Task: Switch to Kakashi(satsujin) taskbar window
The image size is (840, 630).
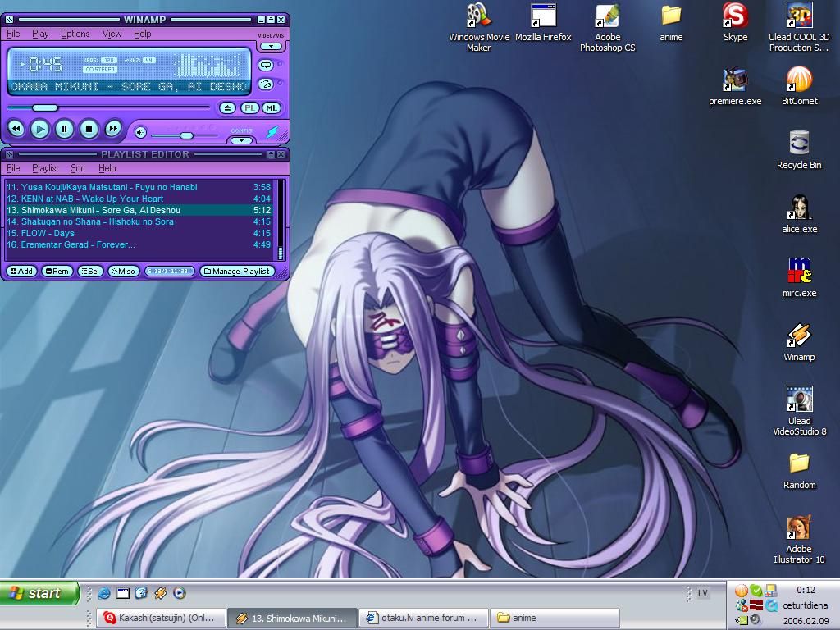Action: (161, 618)
